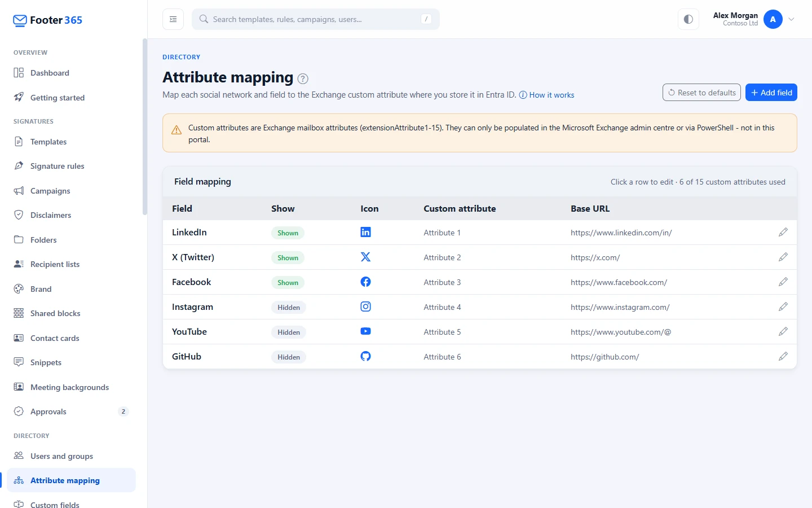Edit the LinkedIn row with pencil icon

783,233
